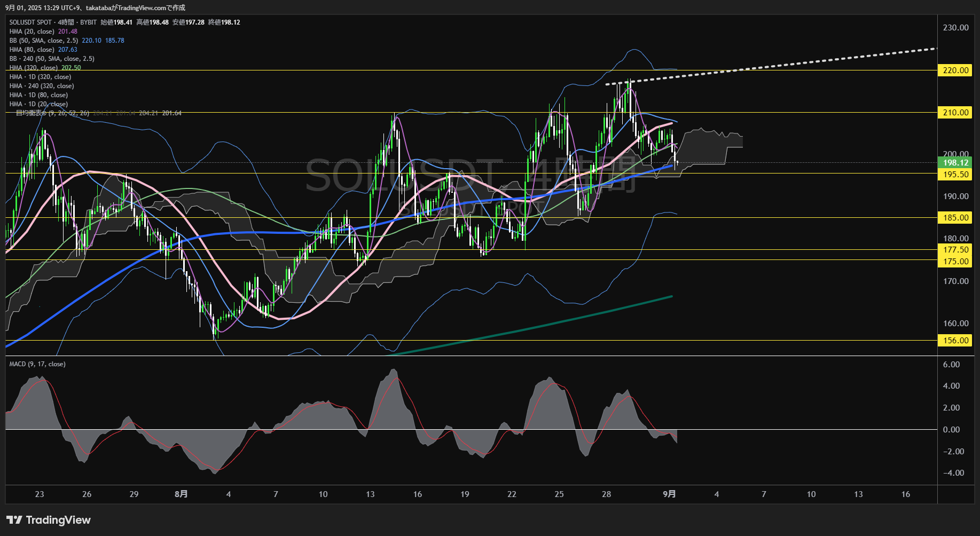Click the HMA 80 value 207.63

coord(68,50)
